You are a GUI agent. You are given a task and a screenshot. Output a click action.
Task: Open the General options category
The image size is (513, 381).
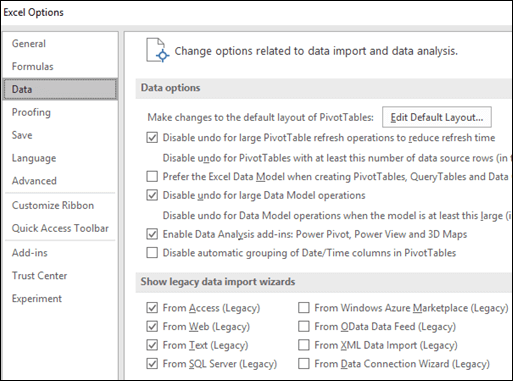pos(29,44)
